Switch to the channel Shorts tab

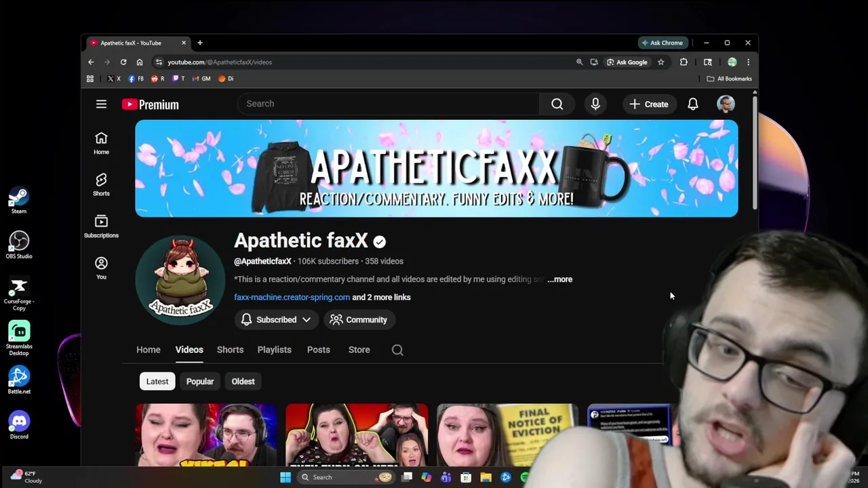tap(230, 350)
